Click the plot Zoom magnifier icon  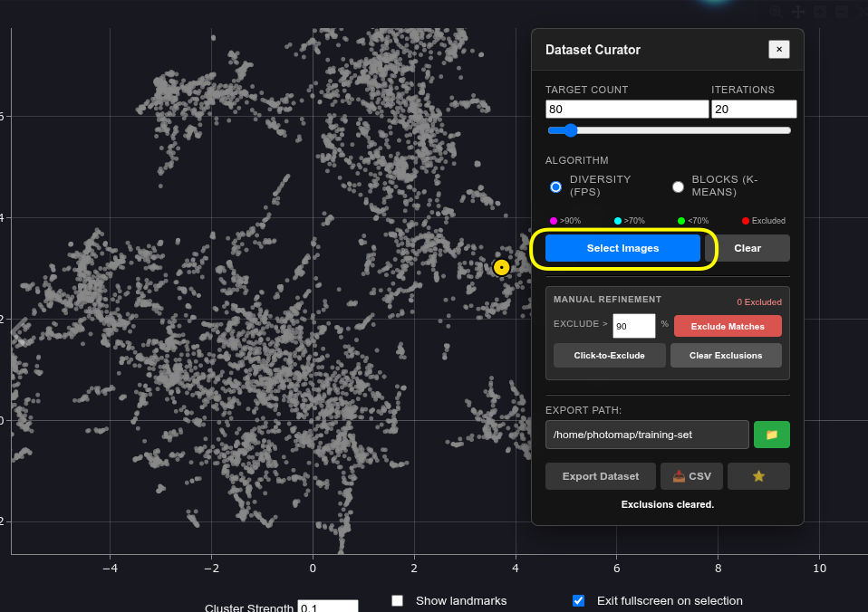pyautogui.click(x=776, y=12)
